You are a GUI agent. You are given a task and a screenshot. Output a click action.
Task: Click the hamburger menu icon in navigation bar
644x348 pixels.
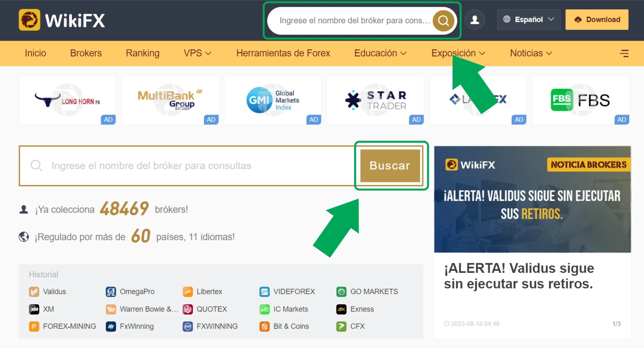click(624, 53)
